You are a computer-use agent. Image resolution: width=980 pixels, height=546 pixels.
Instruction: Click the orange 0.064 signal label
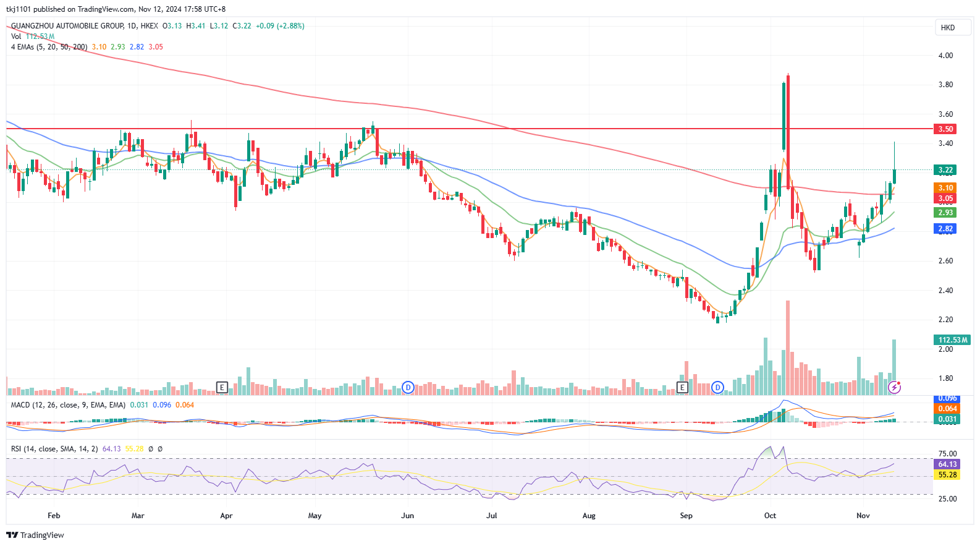coord(947,409)
